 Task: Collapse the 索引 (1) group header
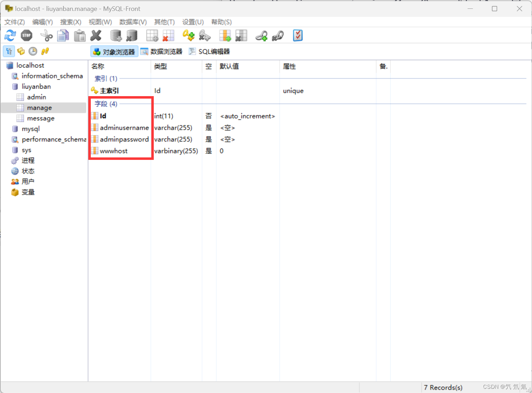pos(106,79)
